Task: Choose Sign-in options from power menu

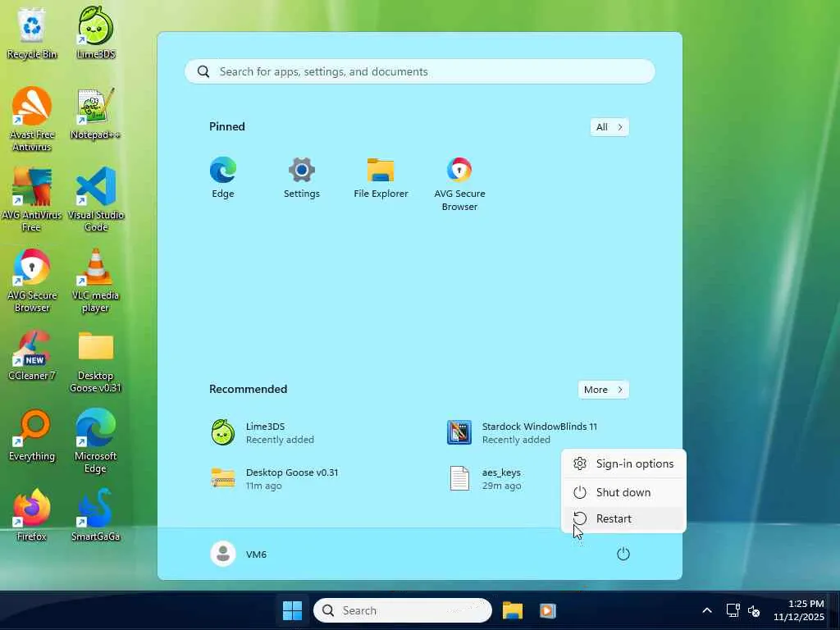Action: click(x=623, y=464)
